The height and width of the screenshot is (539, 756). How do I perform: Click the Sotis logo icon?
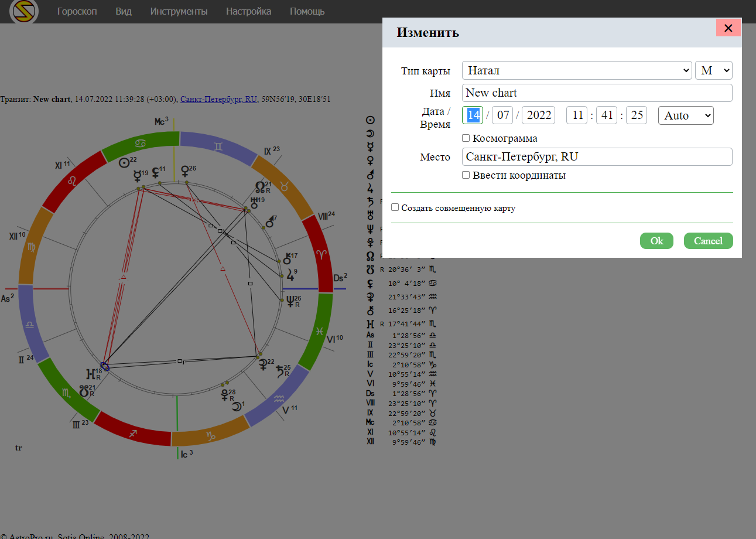[x=24, y=11]
